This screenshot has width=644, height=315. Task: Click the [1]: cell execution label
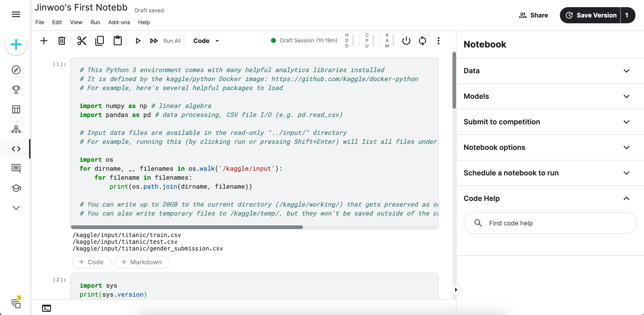coord(60,64)
